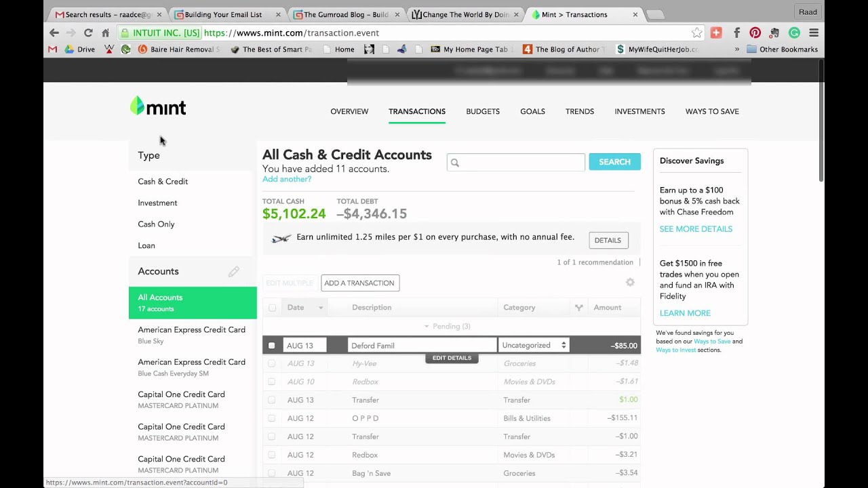Click the red plus extension icon
Viewport: 868px width, 488px height.
point(716,33)
